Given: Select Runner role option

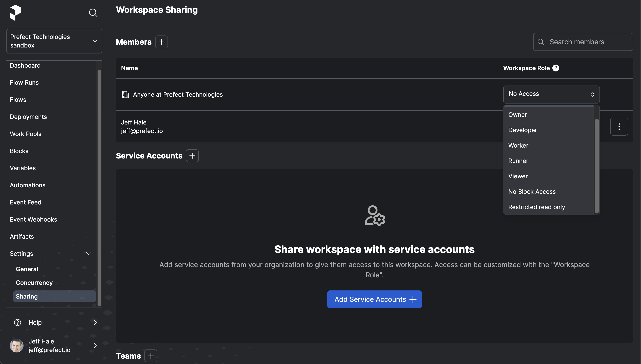Looking at the screenshot, I should click(548, 161).
